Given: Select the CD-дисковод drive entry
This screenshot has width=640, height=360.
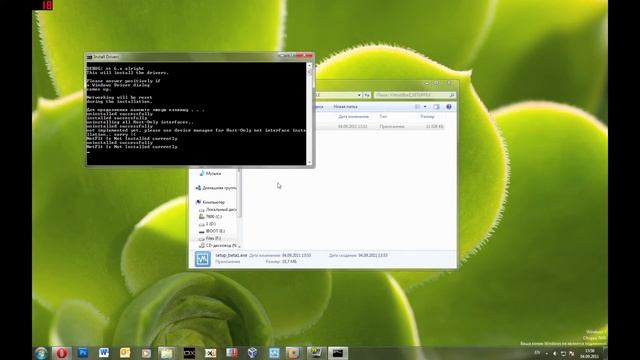Looking at the screenshot, I should 218,245.
